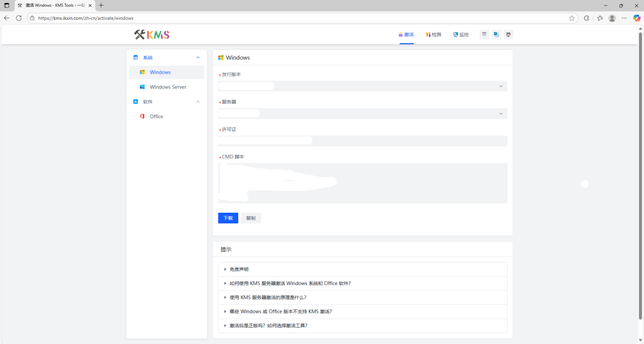644x344 pixels.
Task: Open tab actions menu icon
Action: [7, 5]
